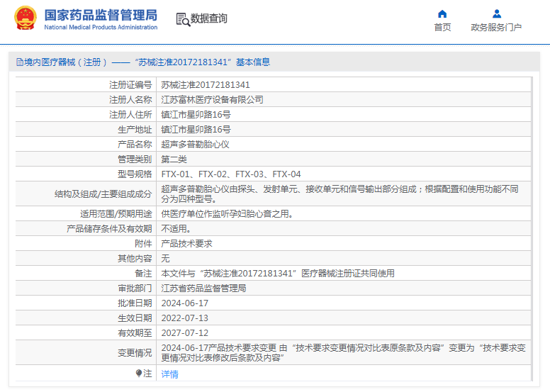Select expiry date 2027-07-12
This screenshot has height=392, width=550.
pyautogui.click(x=185, y=333)
